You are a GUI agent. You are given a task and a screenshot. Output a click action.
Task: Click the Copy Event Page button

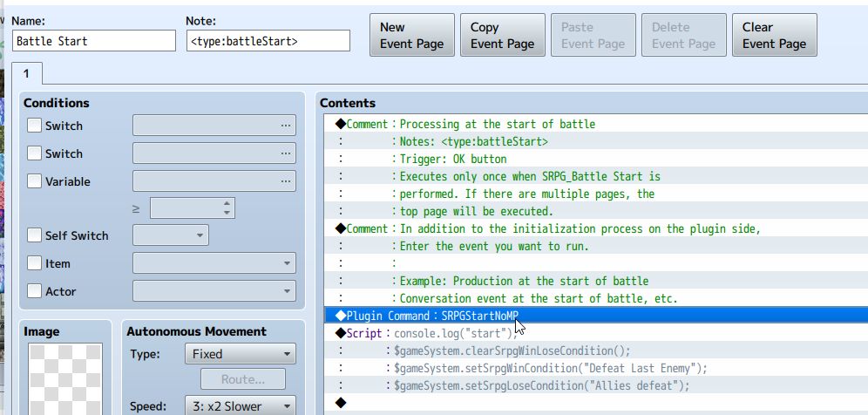[x=503, y=36]
